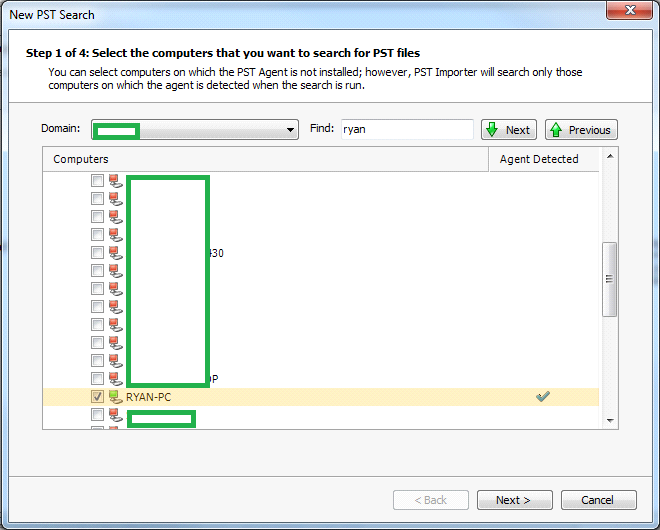Click green down arrow on Find Next
660x530 pixels.
[492, 130]
